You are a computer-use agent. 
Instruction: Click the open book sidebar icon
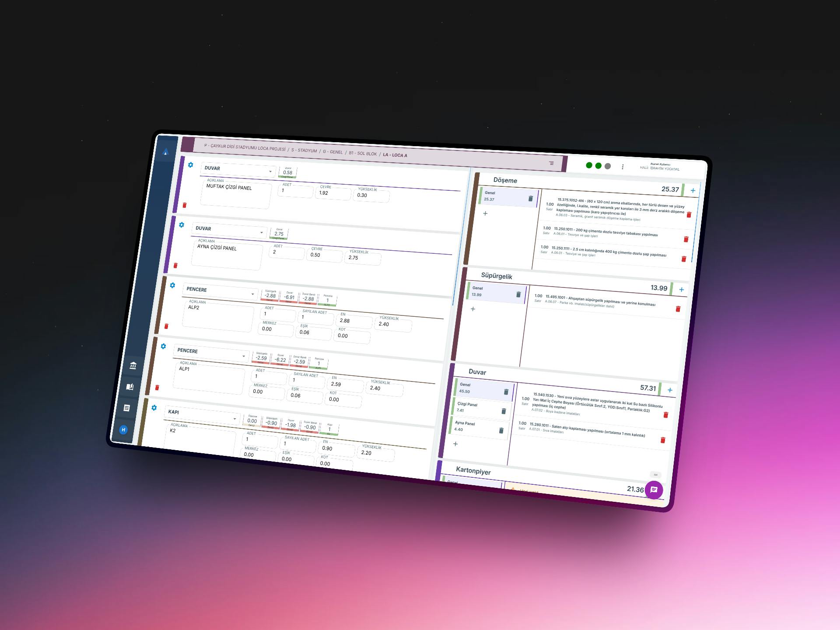(130, 387)
